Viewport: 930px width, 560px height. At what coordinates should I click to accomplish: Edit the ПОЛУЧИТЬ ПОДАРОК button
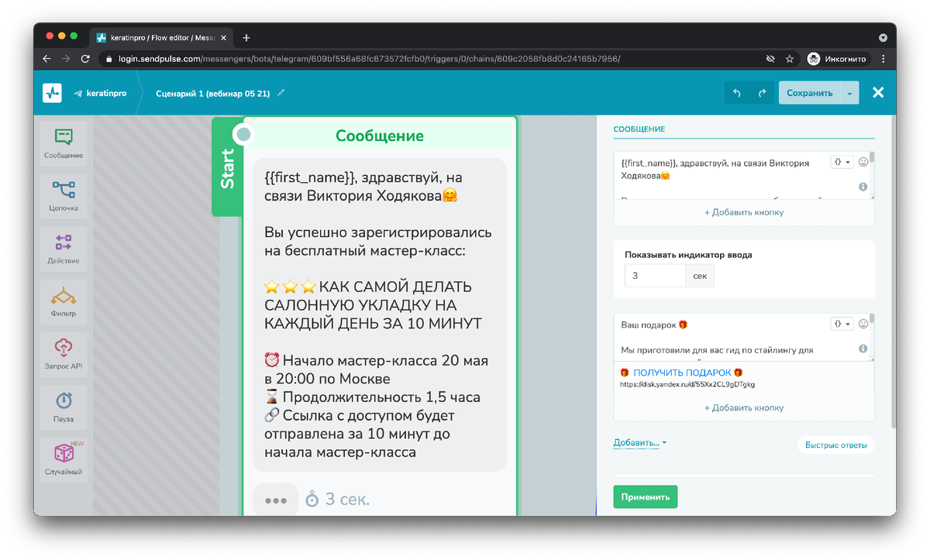point(681,373)
